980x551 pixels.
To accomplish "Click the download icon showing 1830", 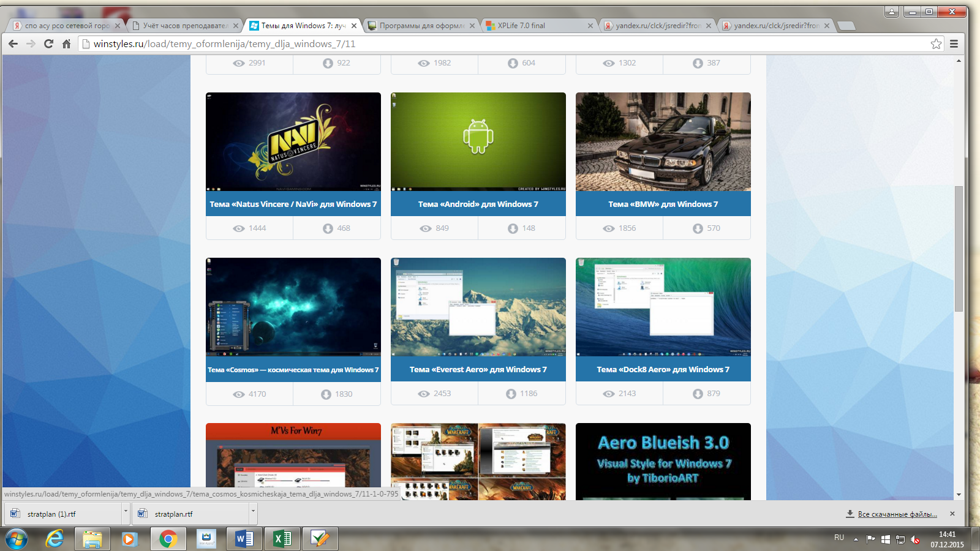I will pos(326,394).
